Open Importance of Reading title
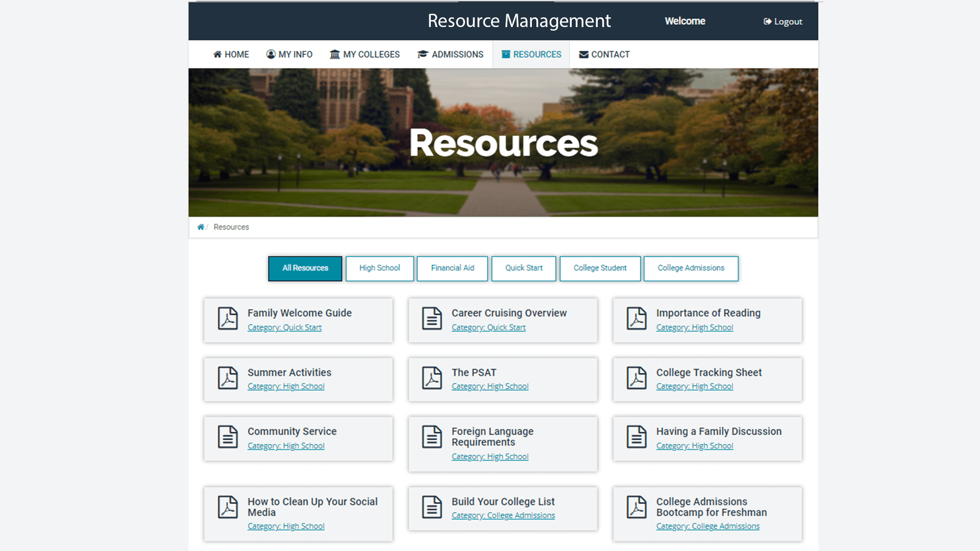 pos(708,313)
